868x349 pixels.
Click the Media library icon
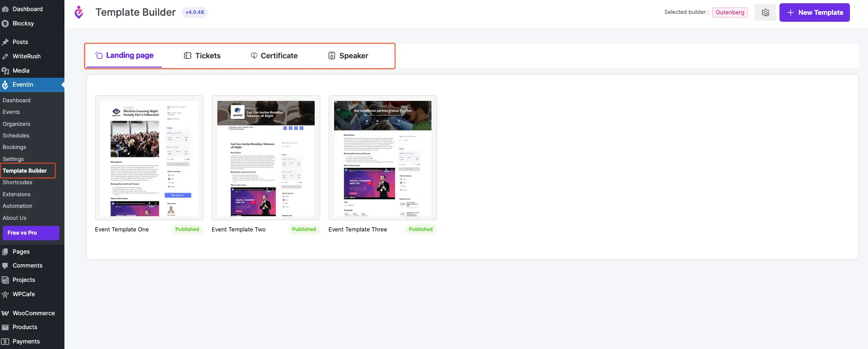(6, 71)
